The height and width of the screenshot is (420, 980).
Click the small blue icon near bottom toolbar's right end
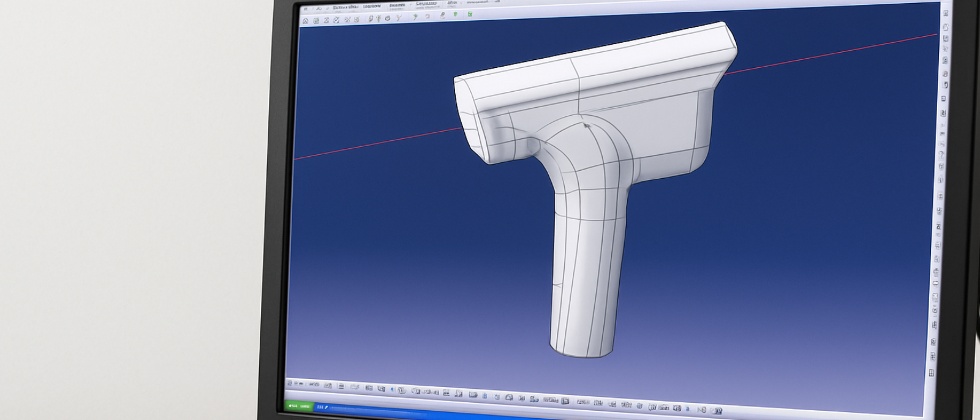click(687, 408)
